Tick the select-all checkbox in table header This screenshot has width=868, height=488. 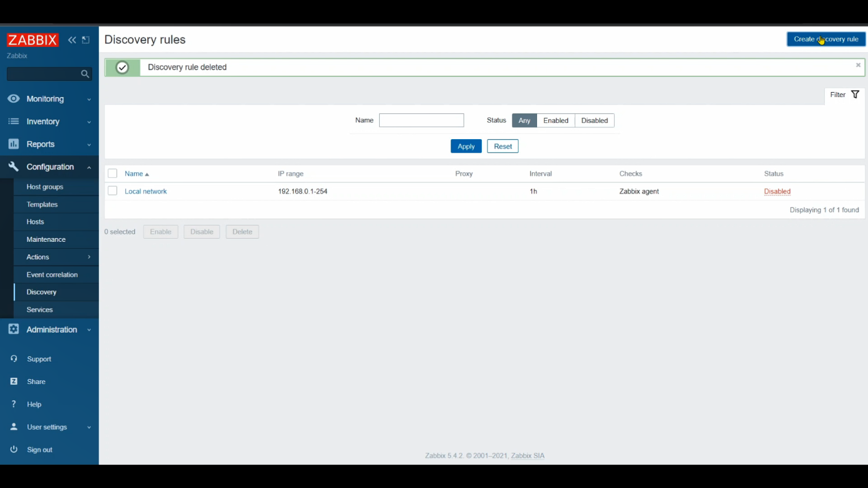click(x=113, y=174)
